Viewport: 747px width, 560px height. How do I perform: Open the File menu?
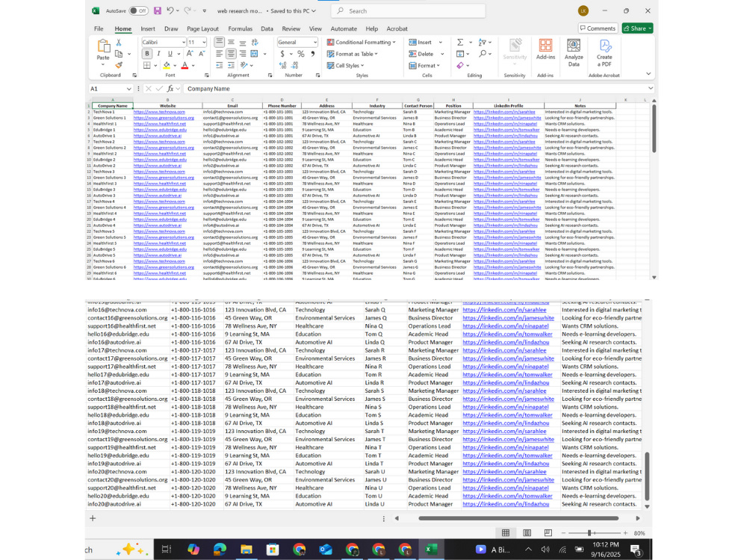99,28
